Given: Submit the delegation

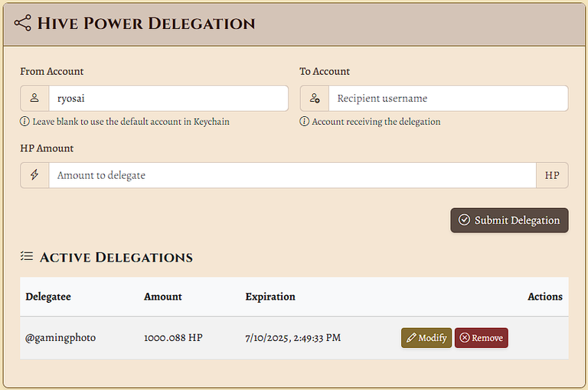Looking at the screenshot, I should 509,220.
